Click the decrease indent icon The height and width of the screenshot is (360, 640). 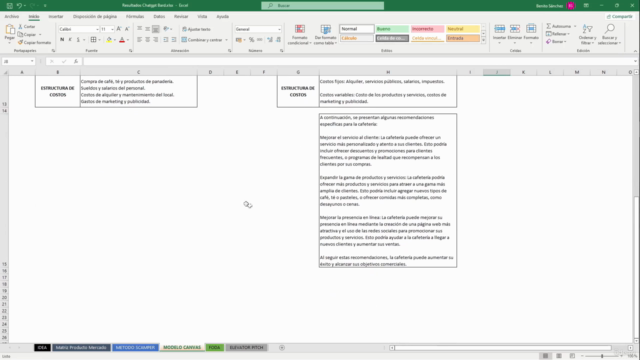click(166, 40)
